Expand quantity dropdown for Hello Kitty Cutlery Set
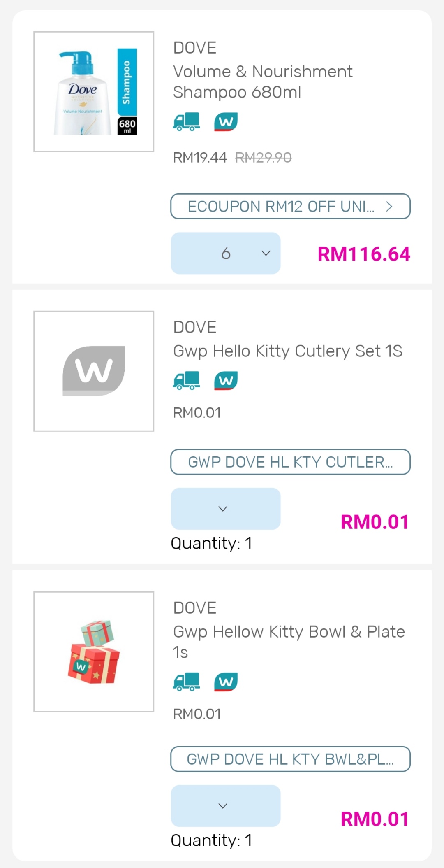The width and height of the screenshot is (444, 868). [x=226, y=509]
